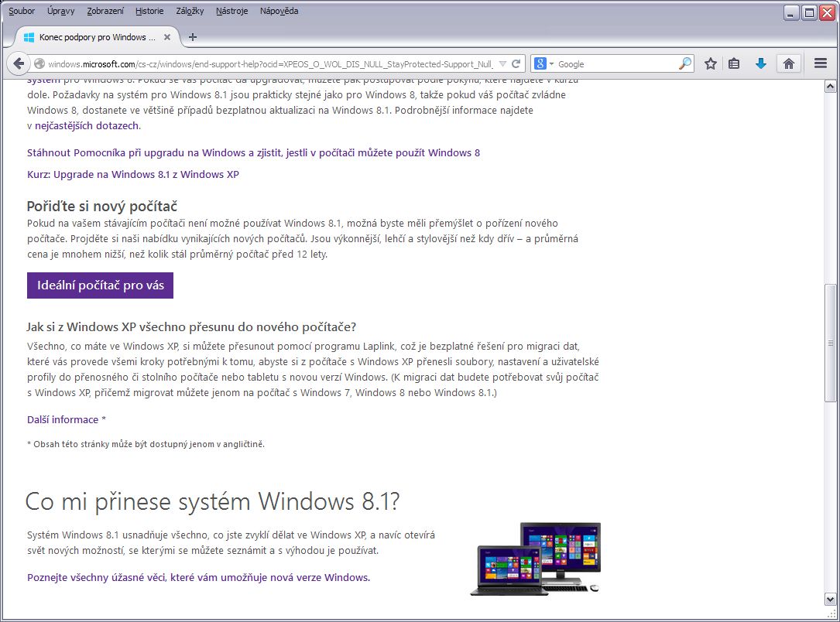840x622 pixels.
Task: Open the nejčastějších dotazech link
Action: [87, 126]
